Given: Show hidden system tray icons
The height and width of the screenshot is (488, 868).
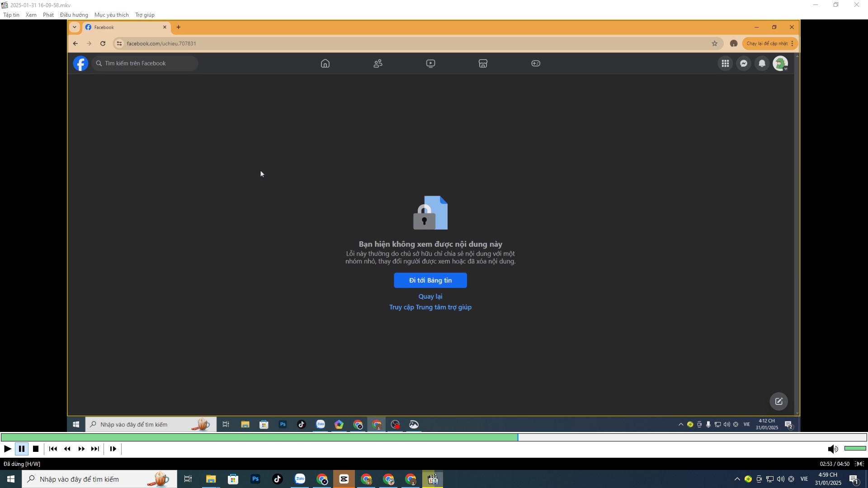Looking at the screenshot, I should pos(737,479).
